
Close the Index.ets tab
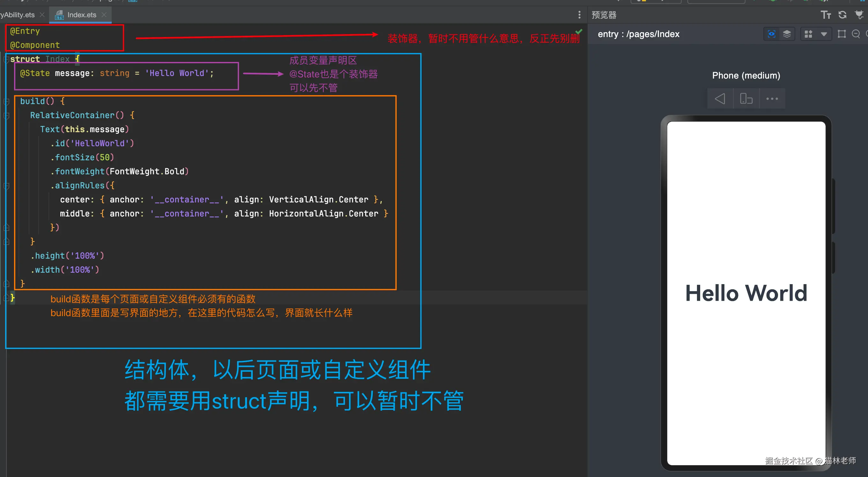click(104, 14)
